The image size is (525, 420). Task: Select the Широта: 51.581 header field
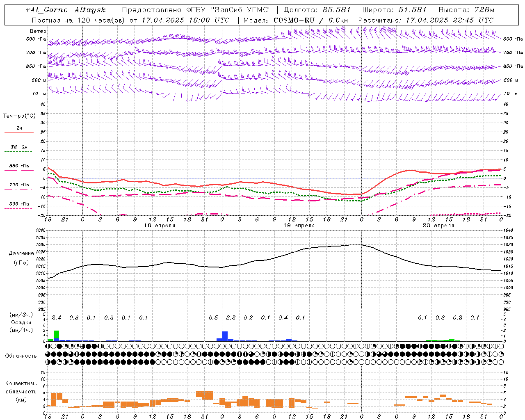pyautogui.click(x=395, y=10)
